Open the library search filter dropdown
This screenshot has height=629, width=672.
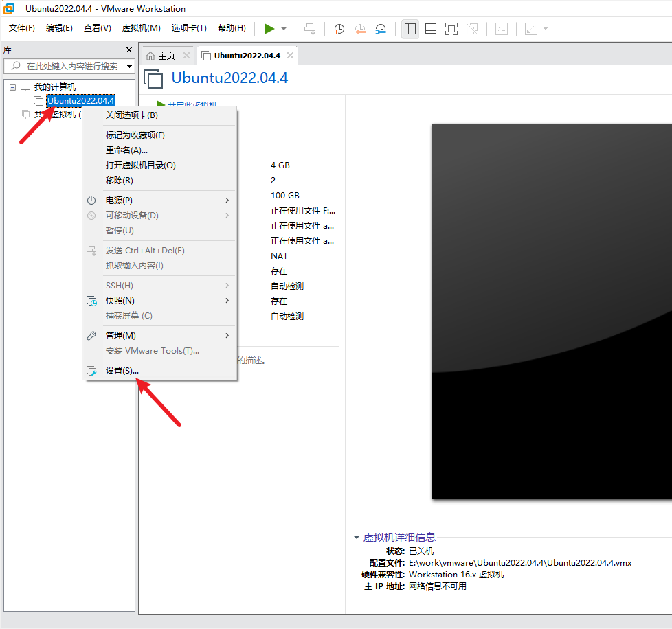[129, 67]
